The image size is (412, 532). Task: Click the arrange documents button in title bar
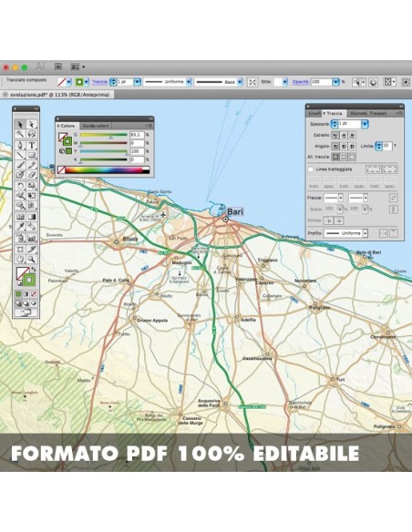pyautogui.click(x=77, y=66)
